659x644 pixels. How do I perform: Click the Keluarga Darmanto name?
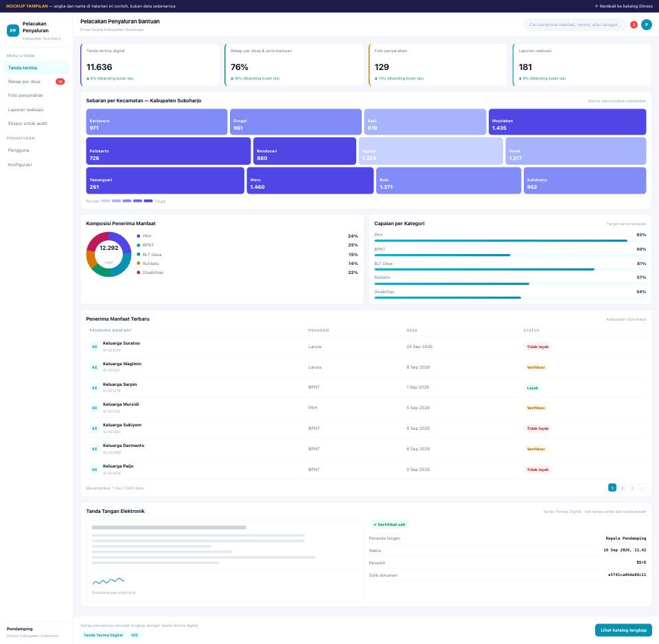point(124,446)
